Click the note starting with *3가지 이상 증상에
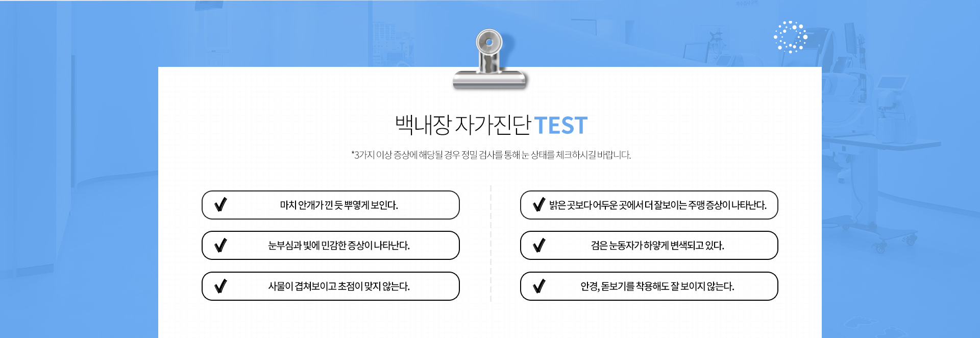This screenshot has width=980, height=338. pyautogui.click(x=491, y=155)
